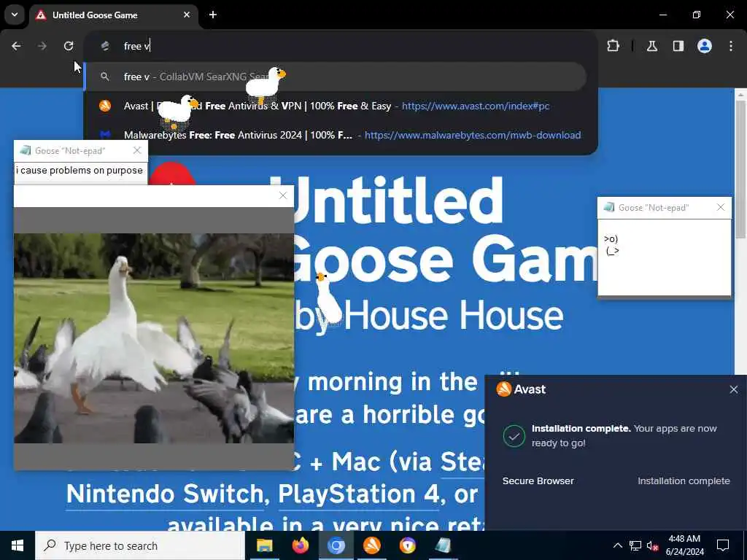Close the Untitled Goose Game tab
This screenshot has height=560, width=747.
[187, 15]
